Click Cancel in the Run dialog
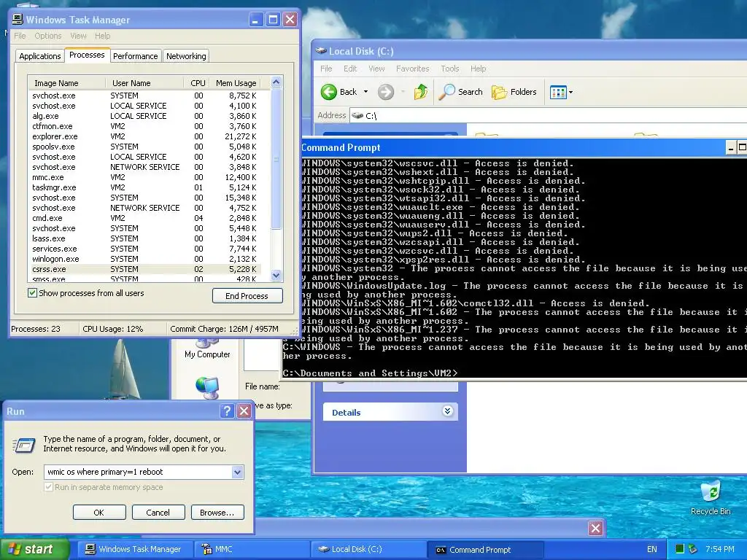Screen dimensions: 747x560 158,513
